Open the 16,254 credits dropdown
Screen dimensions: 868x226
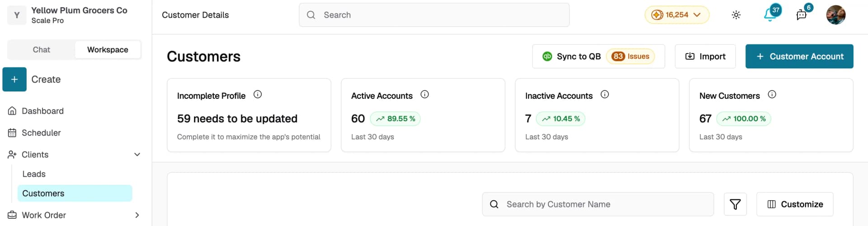[677, 15]
